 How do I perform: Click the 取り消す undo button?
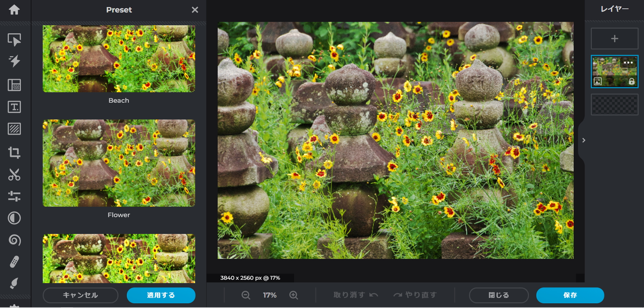tap(356, 295)
